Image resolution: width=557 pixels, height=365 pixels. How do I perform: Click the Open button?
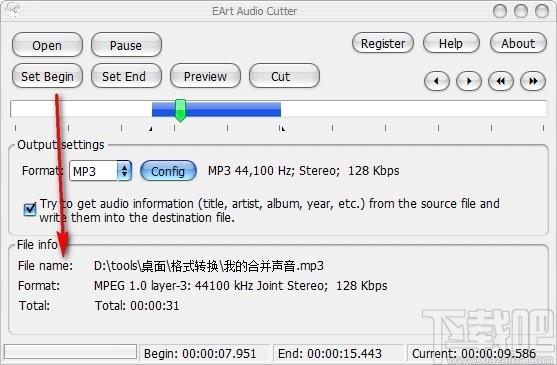[x=47, y=45]
